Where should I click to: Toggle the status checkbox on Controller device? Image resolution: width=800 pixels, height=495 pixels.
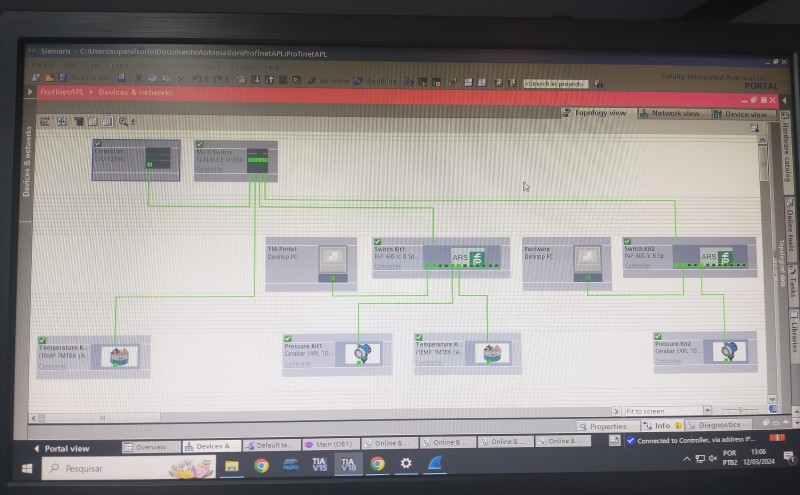pyautogui.click(x=98, y=144)
